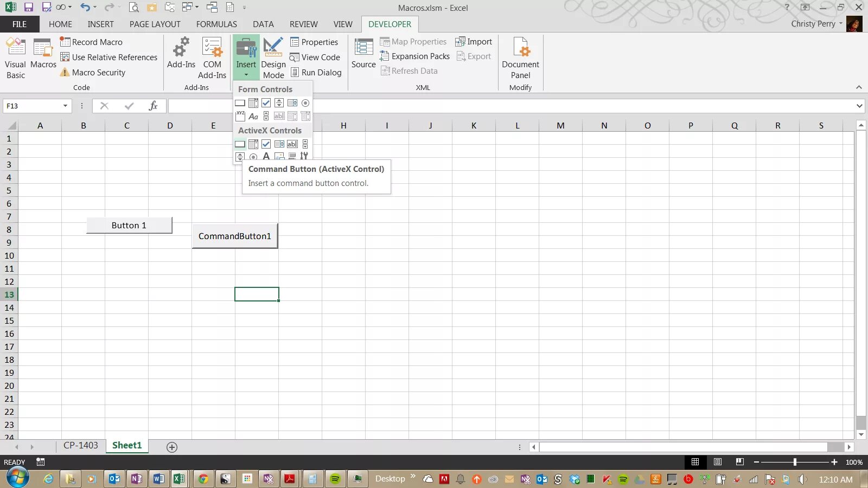Insert a Form Controls list box

click(x=292, y=103)
